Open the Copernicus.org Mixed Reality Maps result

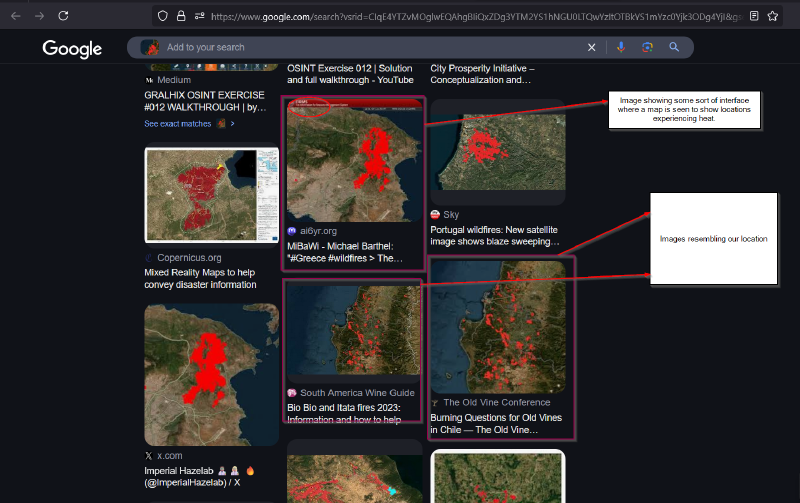(200, 278)
